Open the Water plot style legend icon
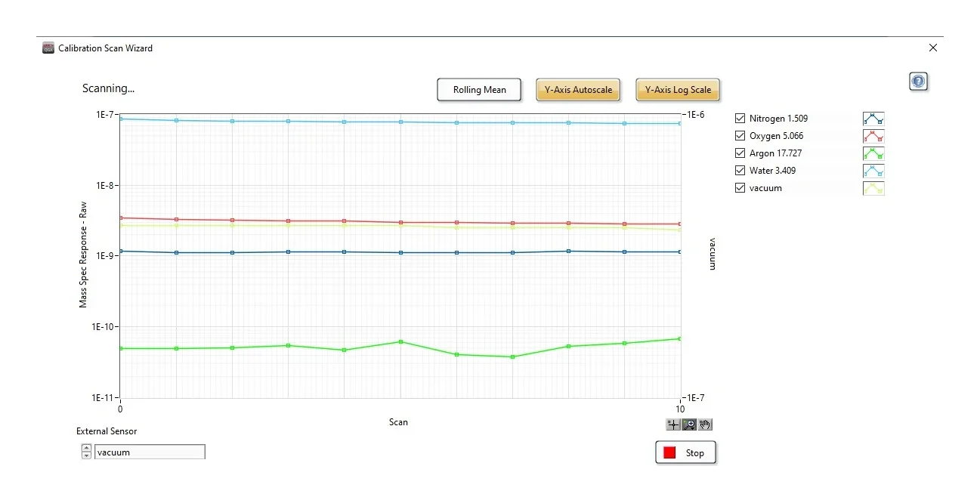The image size is (980, 500). [873, 171]
